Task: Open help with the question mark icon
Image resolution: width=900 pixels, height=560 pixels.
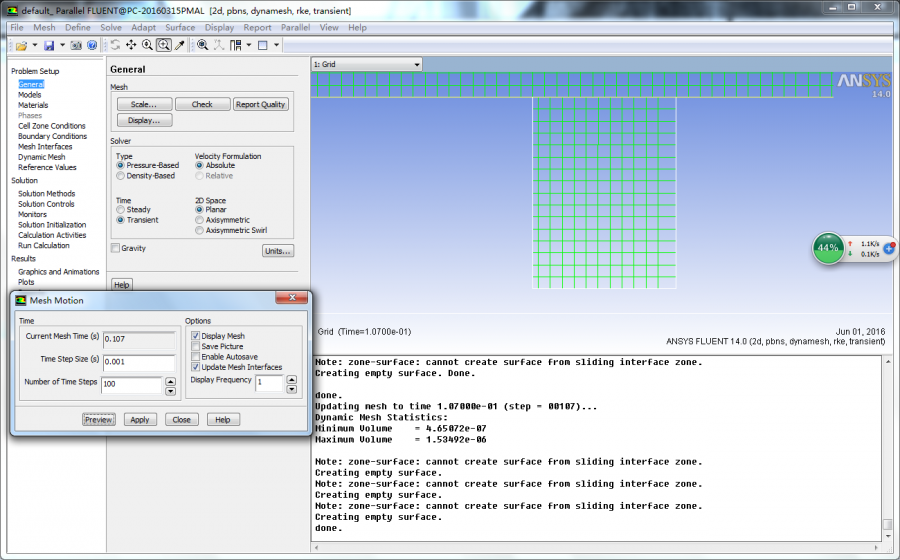Action: [92, 45]
